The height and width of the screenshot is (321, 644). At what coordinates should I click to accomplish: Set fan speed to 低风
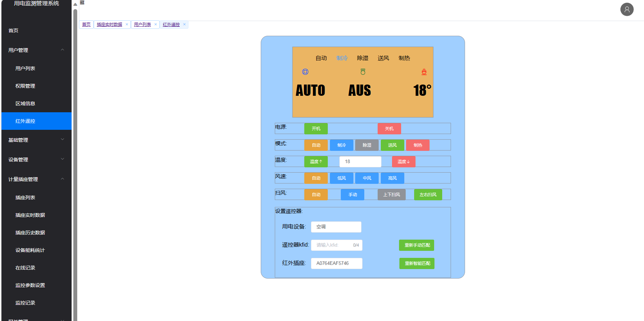[341, 178]
